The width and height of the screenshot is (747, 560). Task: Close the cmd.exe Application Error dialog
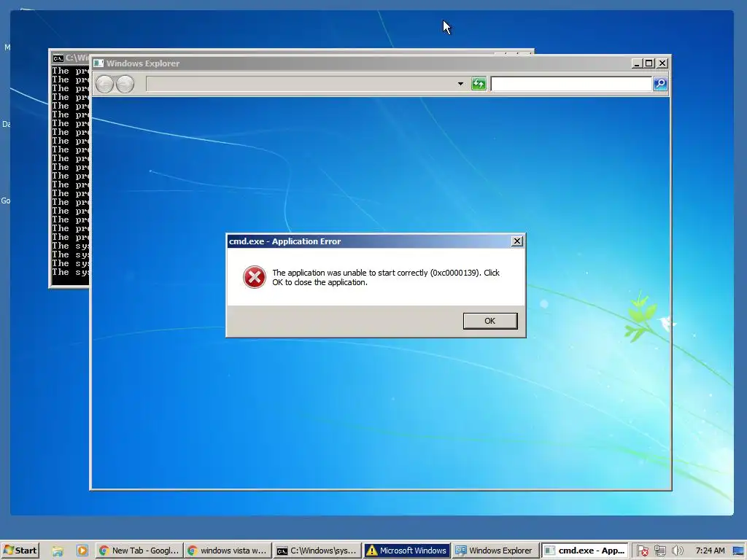pos(517,241)
